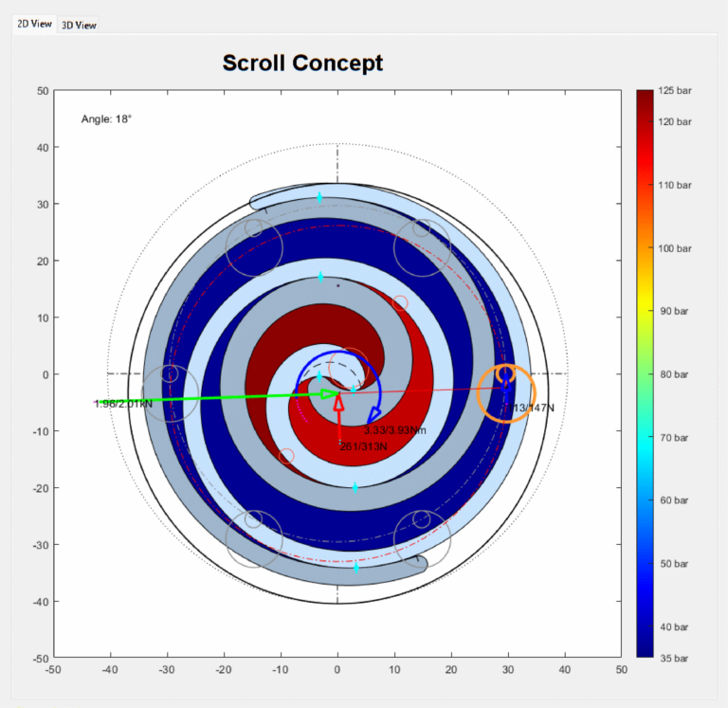Click the 3.33/3.93Nm torque label
Image resolution: width=728 pixels, height=708 pixels.
(x=394, y=430)
